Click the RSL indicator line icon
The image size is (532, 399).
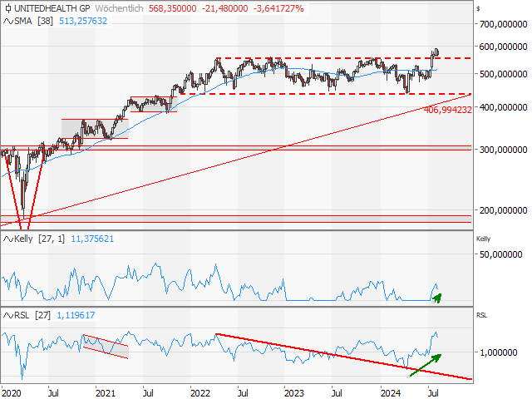point(7,316)
